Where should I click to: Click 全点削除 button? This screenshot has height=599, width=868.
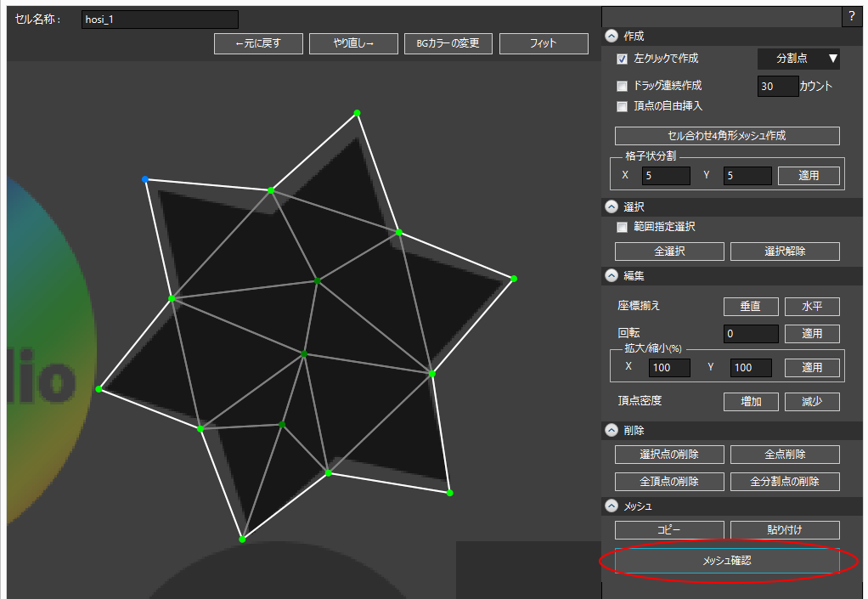click(x=785, y=455)
